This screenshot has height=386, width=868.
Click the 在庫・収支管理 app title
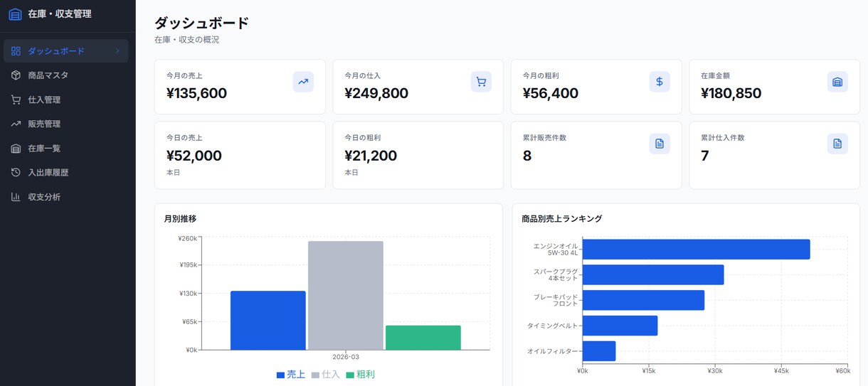click(x=60, y=14)
